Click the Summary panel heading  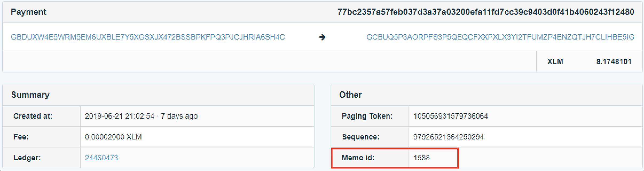pos(30,95)
